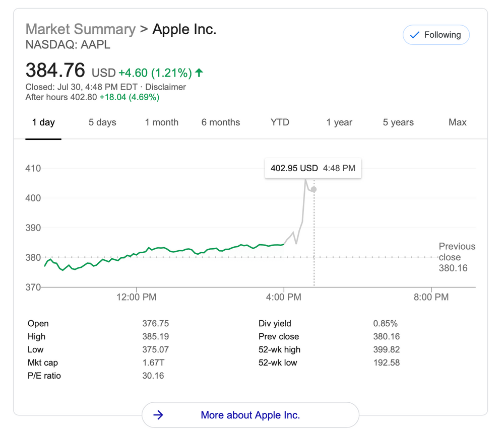Open the chevron between Market Summary and Apple Inc.
Image resolution: width=504 pixels, height=437 pixels.
[x=144, y=29]
